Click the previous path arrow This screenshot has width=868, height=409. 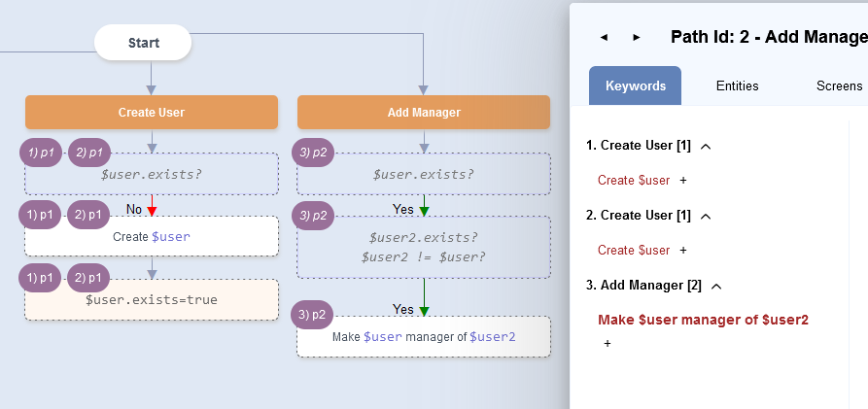coord(604,37)
